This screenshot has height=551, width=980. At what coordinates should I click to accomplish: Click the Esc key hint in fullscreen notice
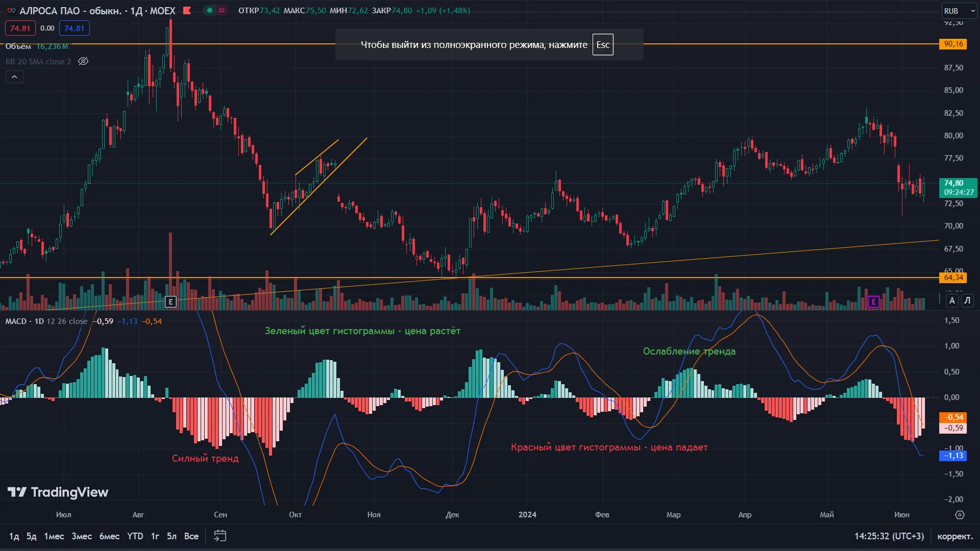click(x=603, y=45)
